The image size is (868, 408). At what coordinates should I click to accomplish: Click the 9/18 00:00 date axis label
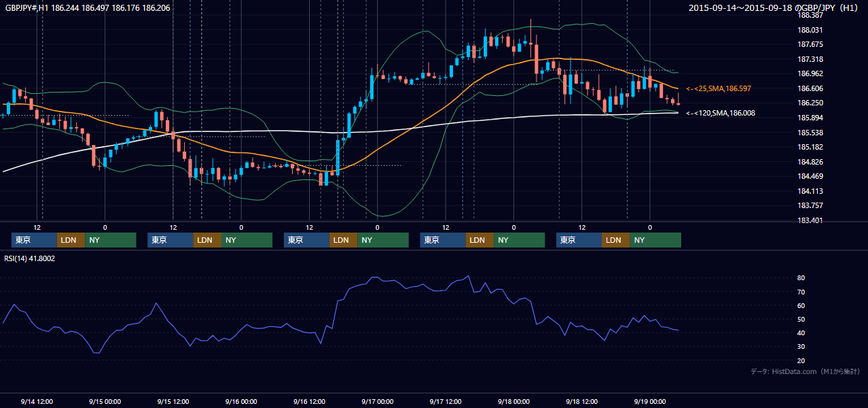513,401
